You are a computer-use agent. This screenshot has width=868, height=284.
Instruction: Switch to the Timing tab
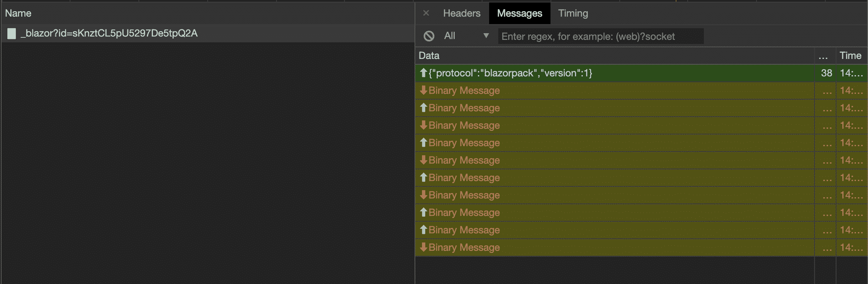tap(573, 13)
